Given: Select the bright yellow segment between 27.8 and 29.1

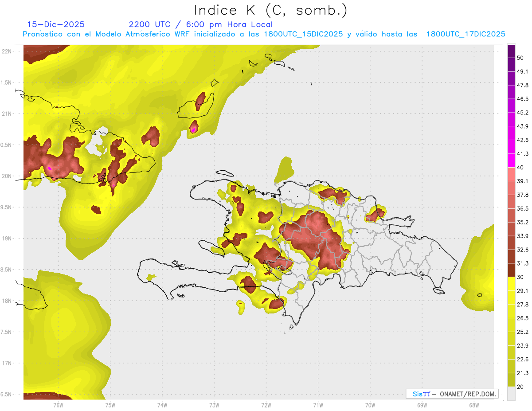Looking at the screenshot, I should coord(512,297).
